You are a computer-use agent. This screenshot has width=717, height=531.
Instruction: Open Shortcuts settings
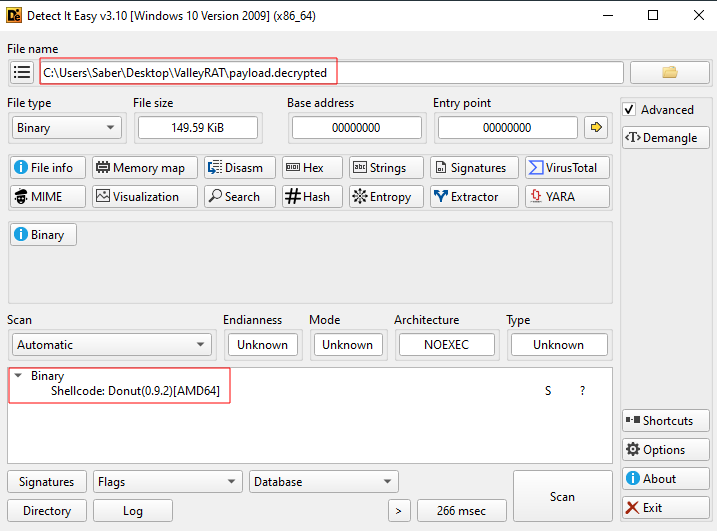click(x=665, y=421)
